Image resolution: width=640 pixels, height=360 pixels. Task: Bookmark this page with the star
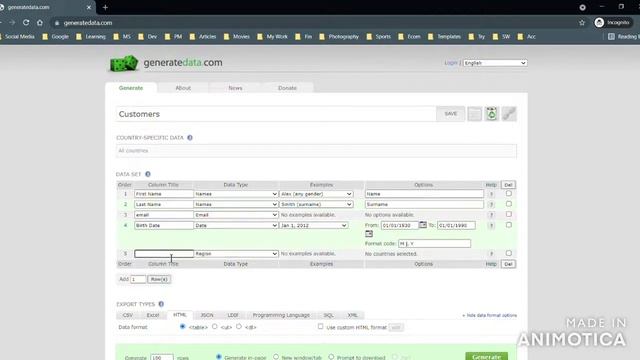click(x=582, y=23)
